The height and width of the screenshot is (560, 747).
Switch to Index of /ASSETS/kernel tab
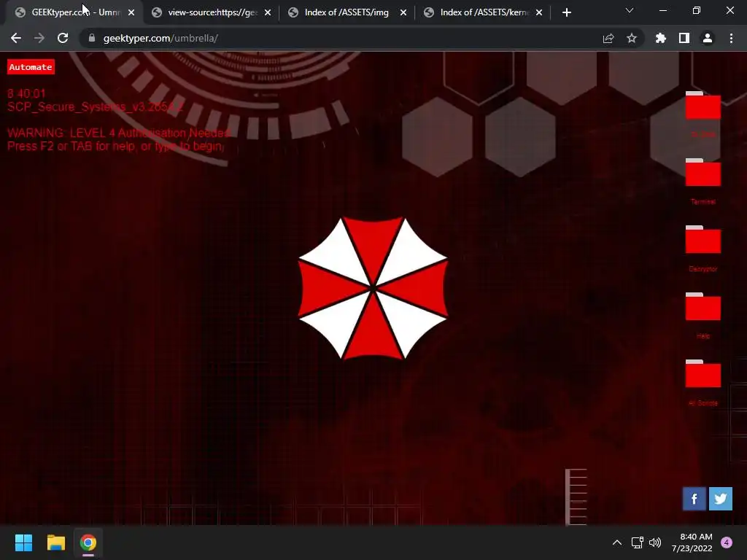(x=484, y=12)
